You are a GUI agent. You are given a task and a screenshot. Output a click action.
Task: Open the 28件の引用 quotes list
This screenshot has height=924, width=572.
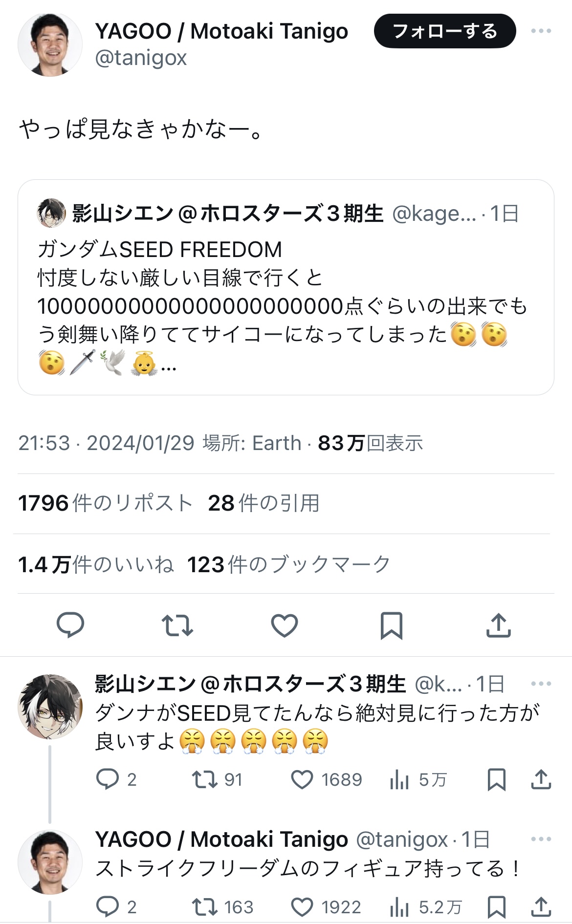click(x=264, y=503)
